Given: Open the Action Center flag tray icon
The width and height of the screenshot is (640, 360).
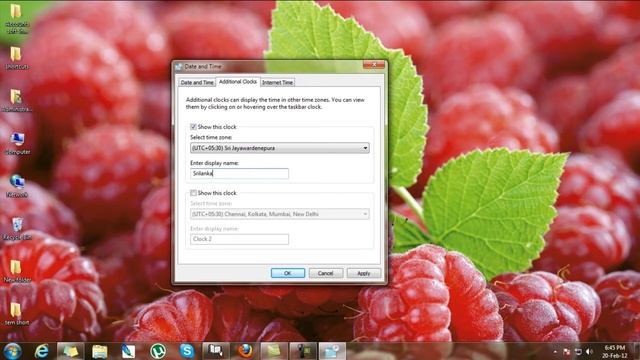Looking at the screenshot, I should [567, 351].
